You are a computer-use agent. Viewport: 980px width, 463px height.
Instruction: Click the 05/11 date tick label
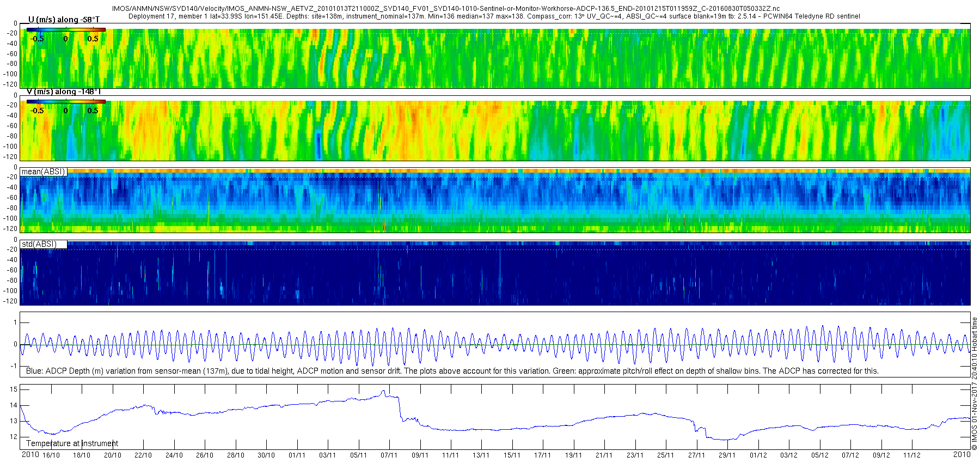(x=359, y=455)
